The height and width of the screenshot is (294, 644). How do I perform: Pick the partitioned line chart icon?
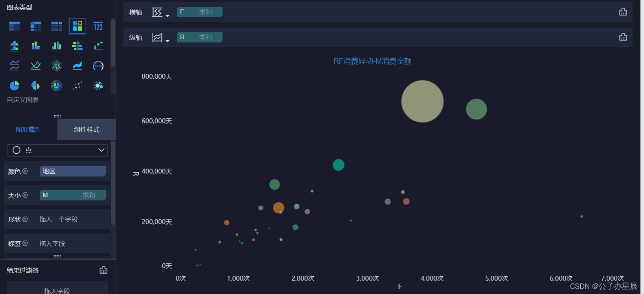15,66
